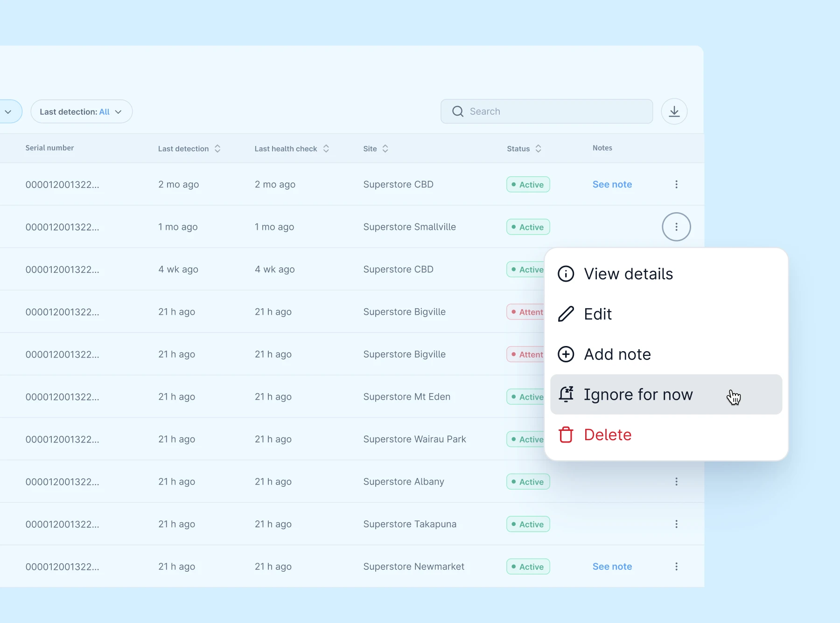The height and width of the screenshot is (623, 840).
Task: Click serial number in Superstore Smallville row
Action: pos(62,227)
